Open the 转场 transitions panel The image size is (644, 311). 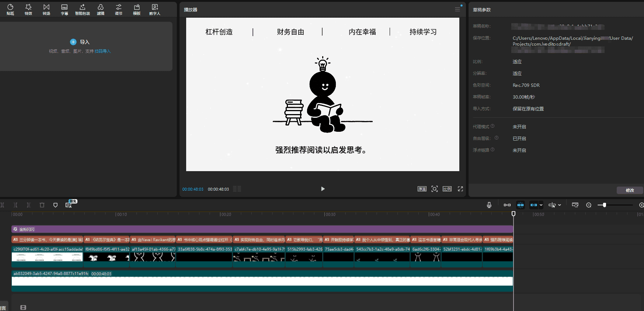[x=46, y=10]
